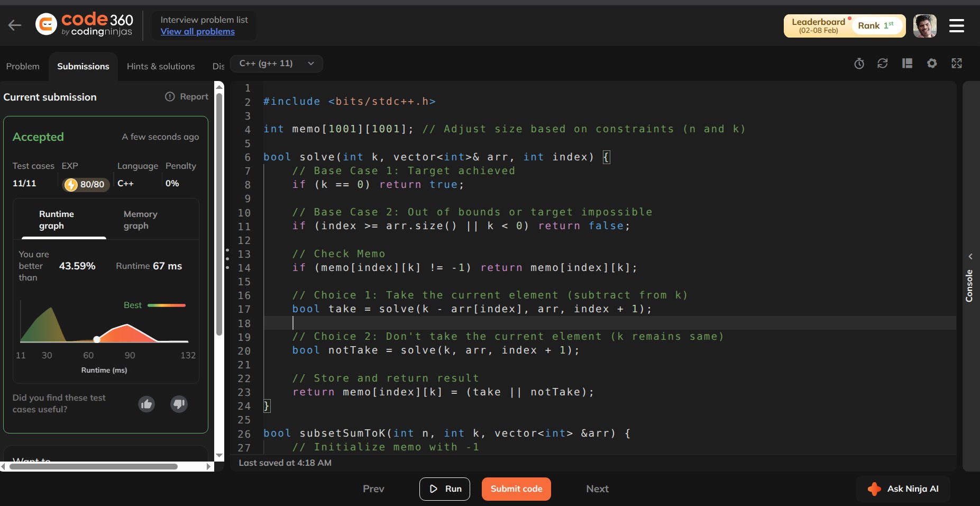Image resolution: width=980 pixels, height=506 pixels.
Task: Change the editor layout icon
Action: (907, 64)
